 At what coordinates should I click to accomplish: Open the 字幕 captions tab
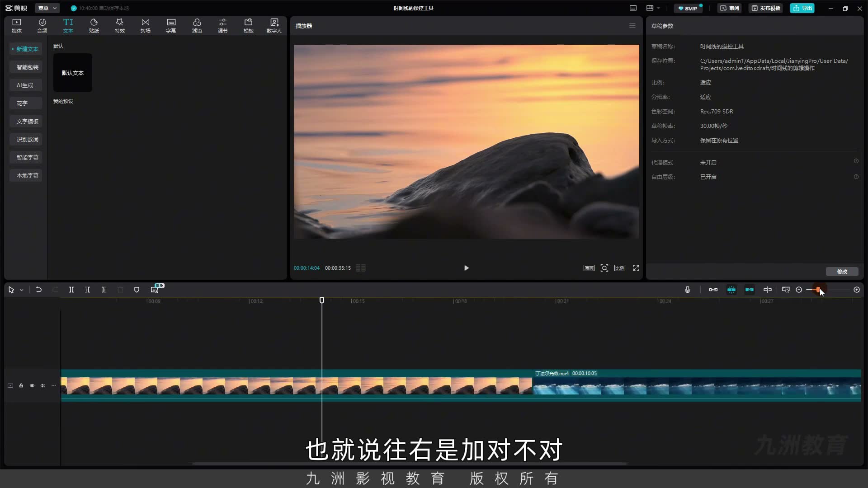coord(171,26)
